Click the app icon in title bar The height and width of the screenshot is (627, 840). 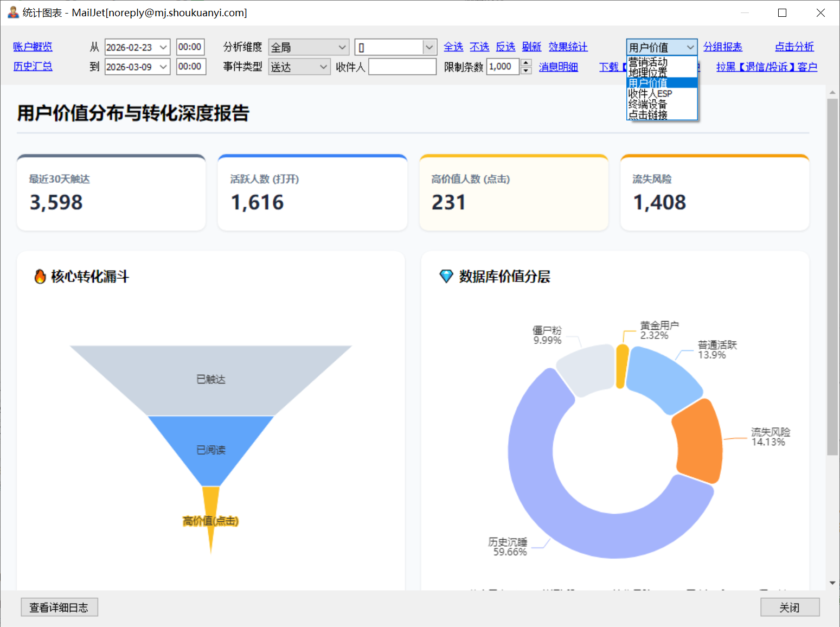[x=13, y=12]
